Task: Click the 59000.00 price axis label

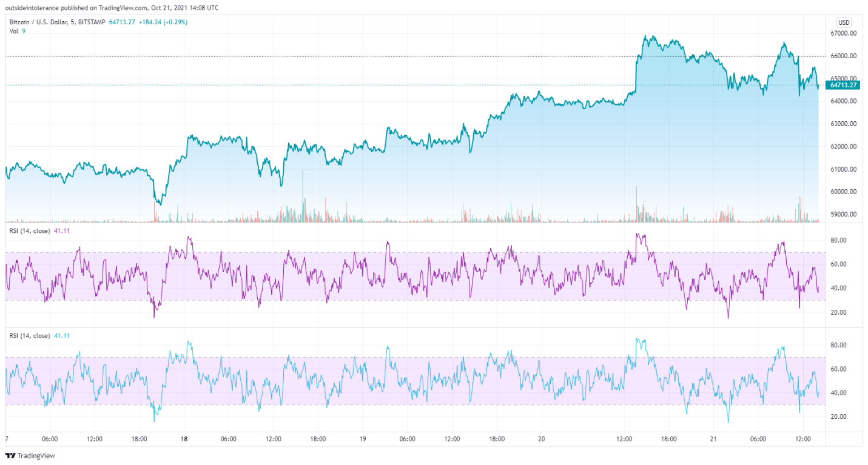Action: (843, 214)
